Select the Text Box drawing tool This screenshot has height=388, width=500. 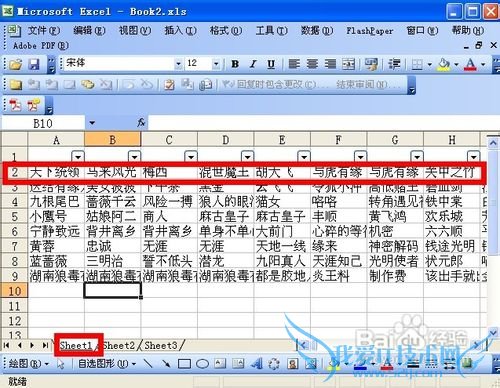[x=220, y=363]
